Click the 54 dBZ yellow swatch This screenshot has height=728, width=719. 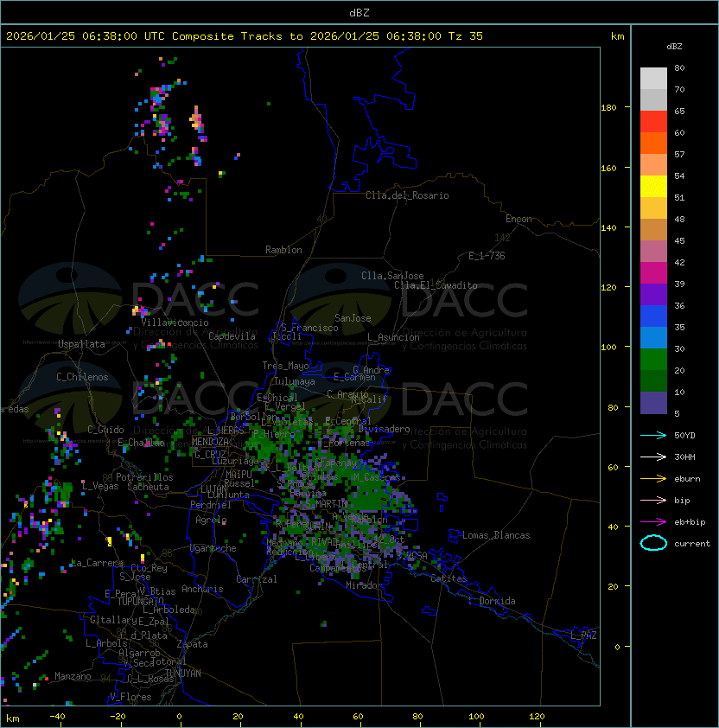click(x=653, y=187)
